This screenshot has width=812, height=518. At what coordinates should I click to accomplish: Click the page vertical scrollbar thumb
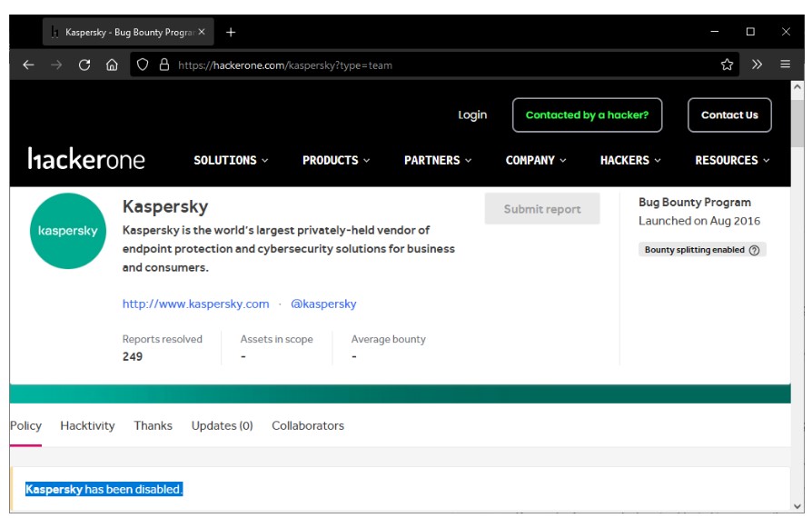coord(797,123)
